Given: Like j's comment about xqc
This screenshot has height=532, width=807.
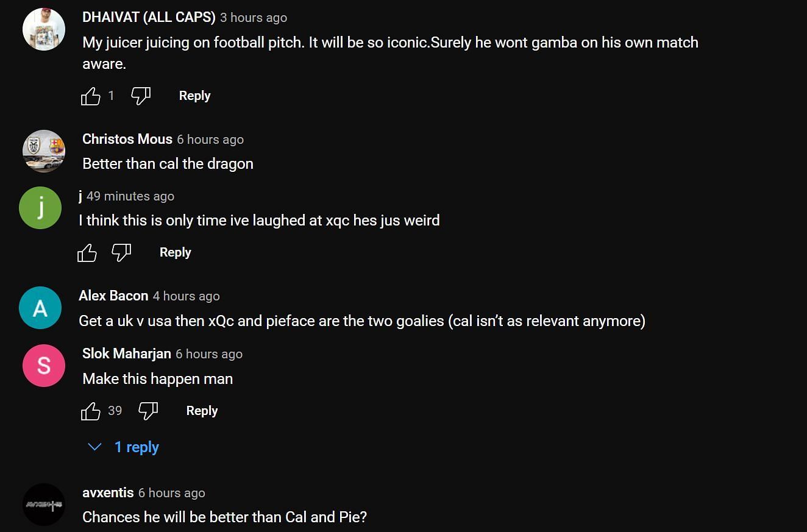Looking at the screenshot, I should coord(87,252).
